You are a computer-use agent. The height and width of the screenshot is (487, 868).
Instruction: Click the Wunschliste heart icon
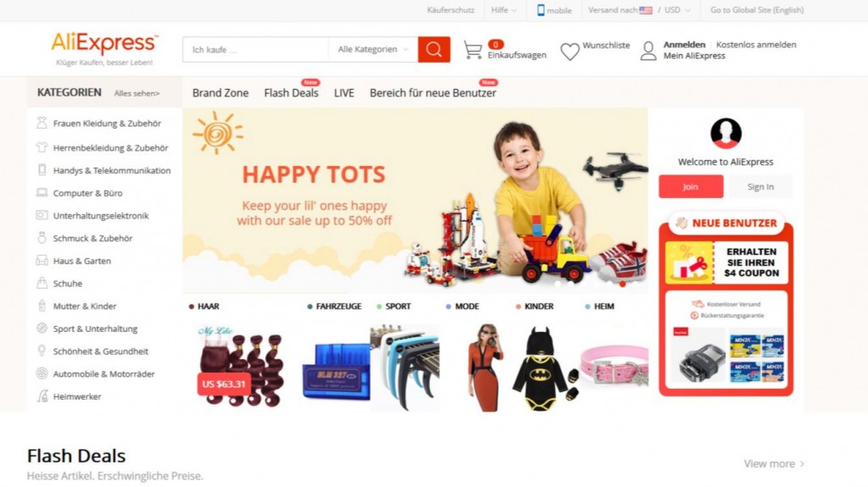pos(570,52)
